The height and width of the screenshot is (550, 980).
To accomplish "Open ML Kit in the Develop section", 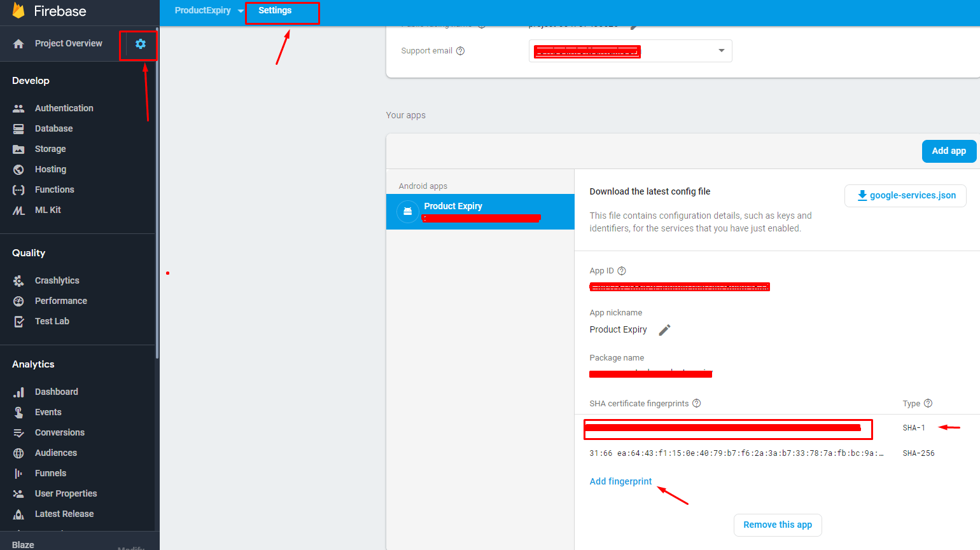I will [48, 210].
